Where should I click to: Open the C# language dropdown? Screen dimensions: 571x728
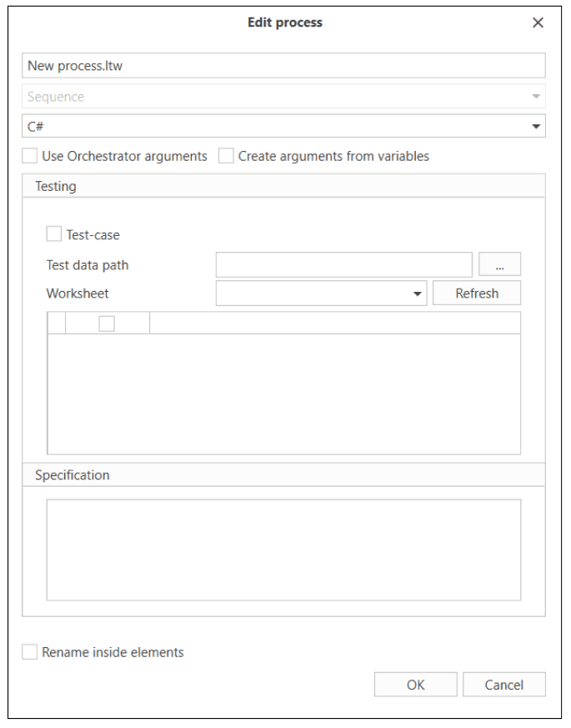pos(535,126)
